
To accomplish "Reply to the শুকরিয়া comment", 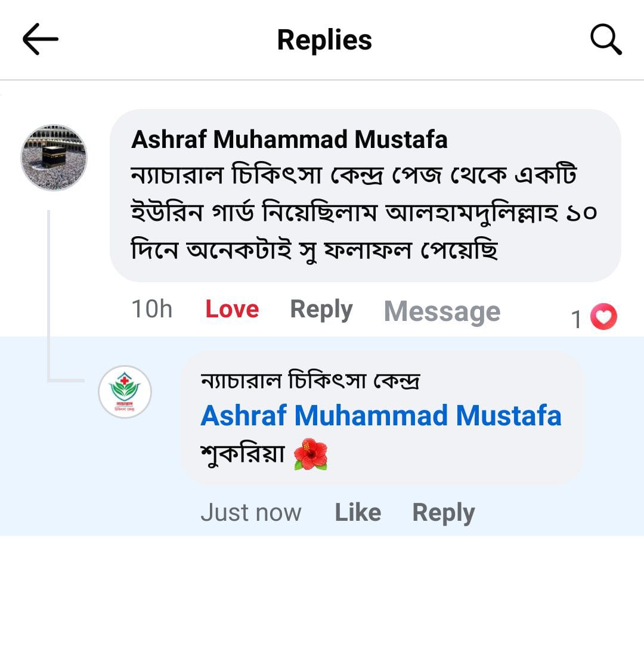I will click(444, 512).
